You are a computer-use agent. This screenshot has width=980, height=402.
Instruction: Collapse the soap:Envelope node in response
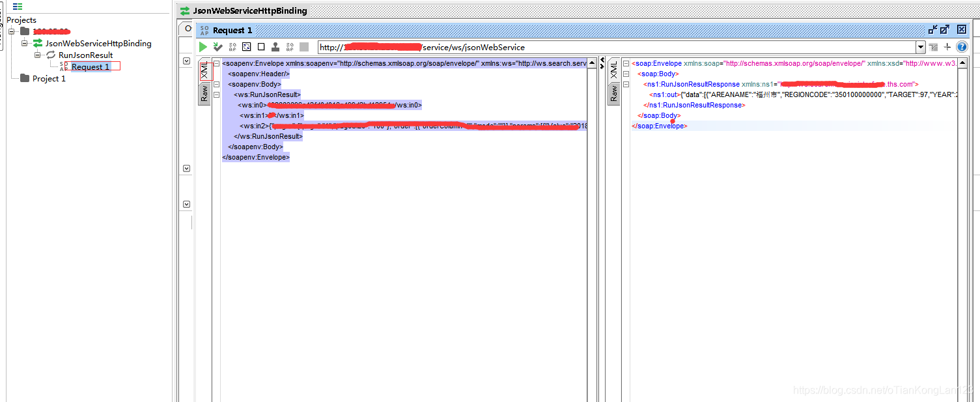click(626, 64)
